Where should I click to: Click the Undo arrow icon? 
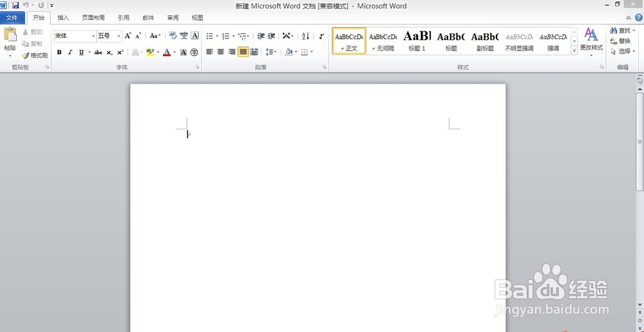point(26,5)
